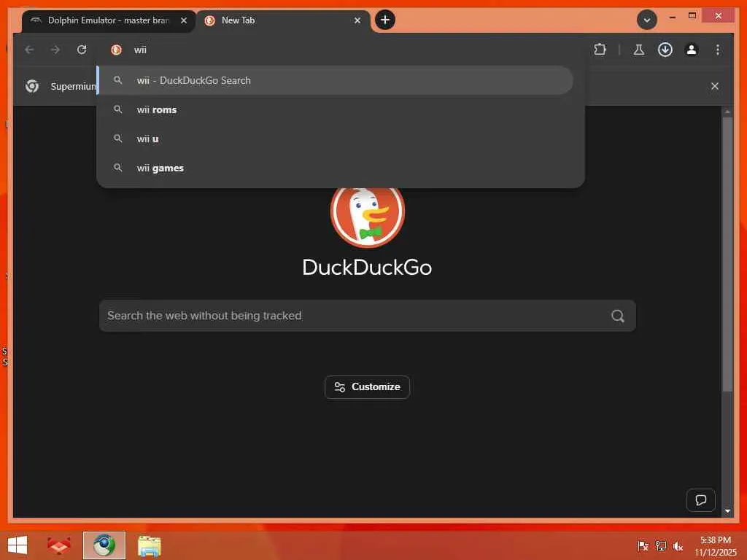Go back to the previous page
Image resolution: width=747 pixels, height=560 pixels.
point(29,50)
